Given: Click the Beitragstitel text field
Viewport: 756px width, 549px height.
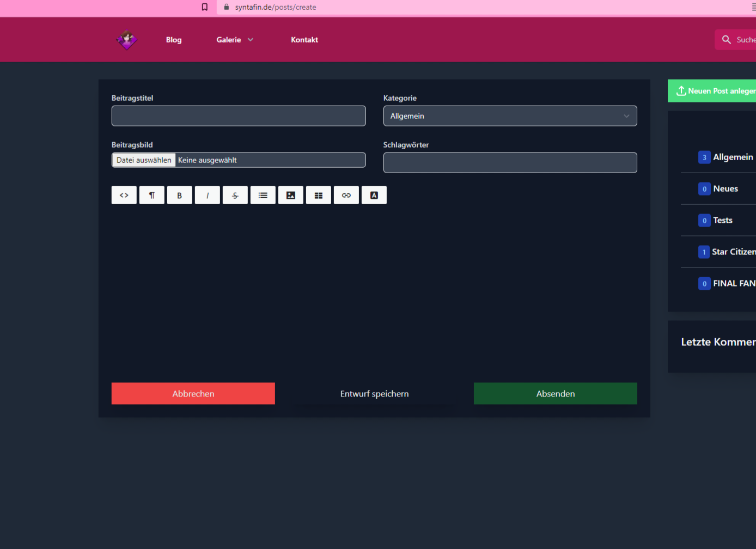Looking at the screenshot, I should 239,116.
